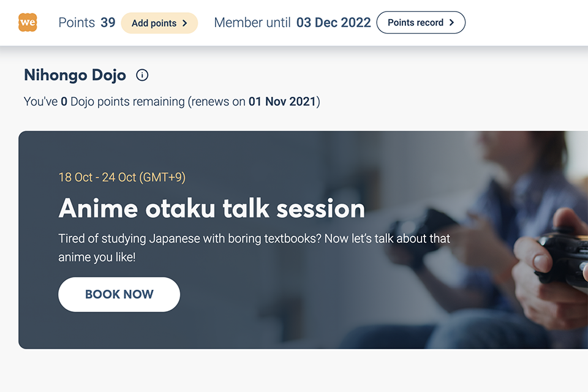Click the remaining Dojo points count '0'
Image resolution: width=588 pixels, height=392 pixels.
pos(64,102)
